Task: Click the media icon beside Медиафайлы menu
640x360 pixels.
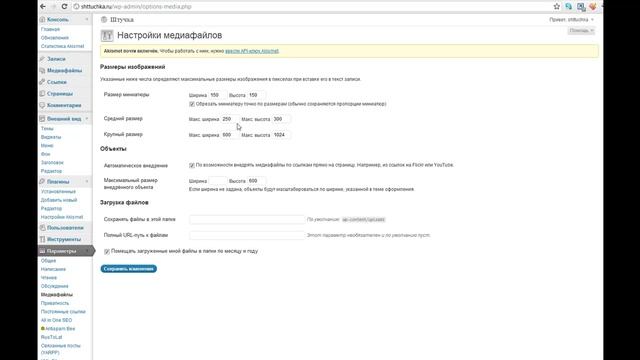Action: pyautogui.click(x=42, y=71)
